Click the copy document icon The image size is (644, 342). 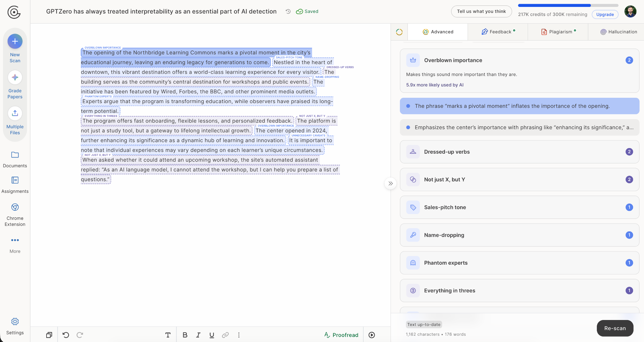(x=49, y=335)
